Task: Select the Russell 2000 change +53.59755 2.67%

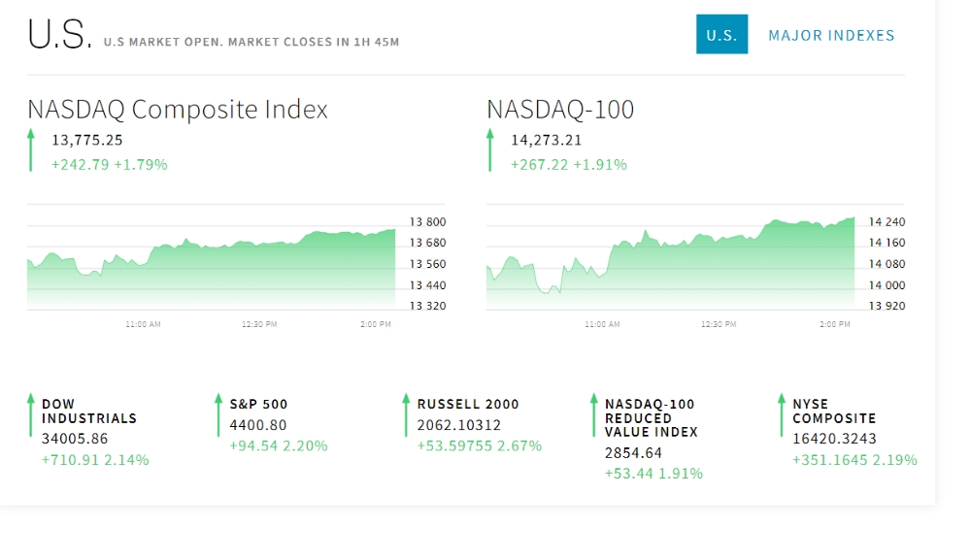Action: pos(480,446)
